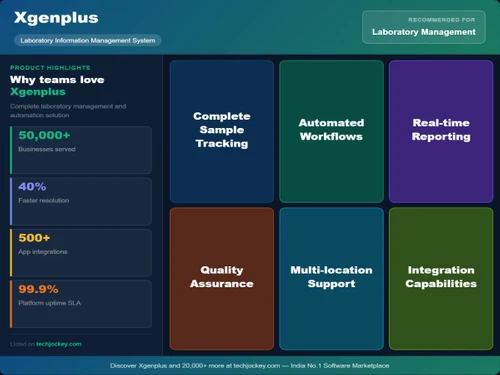The height and width of the screenshot is (375, 500).
Task: Click the footer Discover Xgenplus banner text
Action: point(250,366)
